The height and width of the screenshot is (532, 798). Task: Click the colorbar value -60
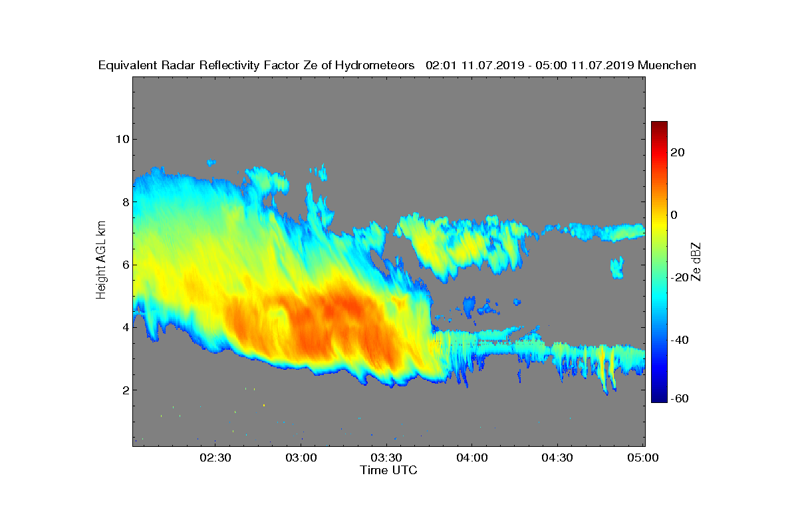pyautogui.click(x=680, y=398)
